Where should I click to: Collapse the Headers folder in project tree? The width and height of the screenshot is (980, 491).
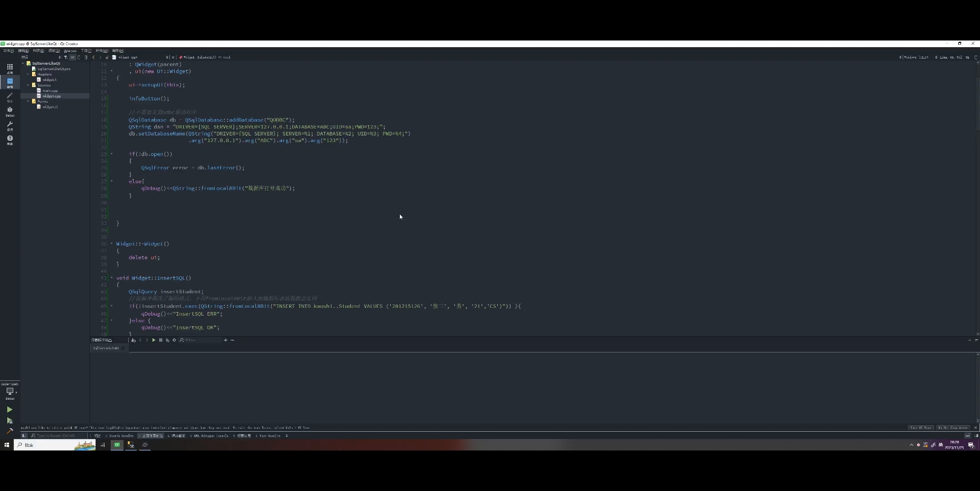(x=28, y=74)
